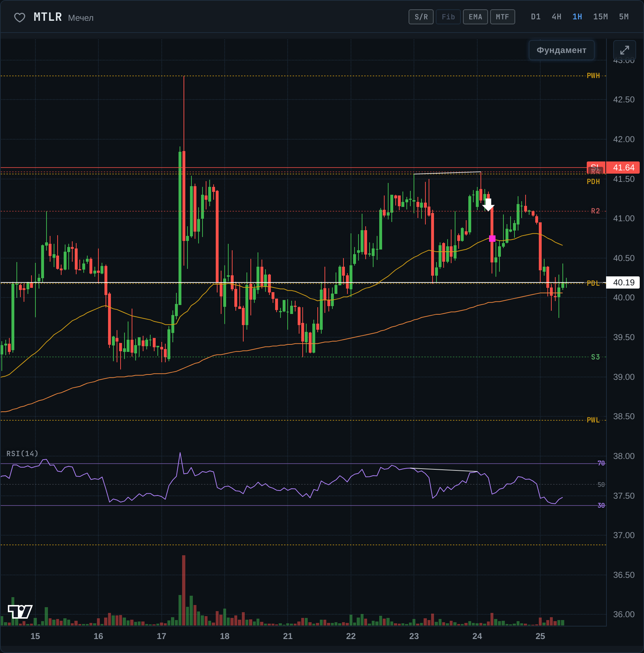644x653 pixels.
Task: Toggle the EMA overlay
Action: pos(475,17)
